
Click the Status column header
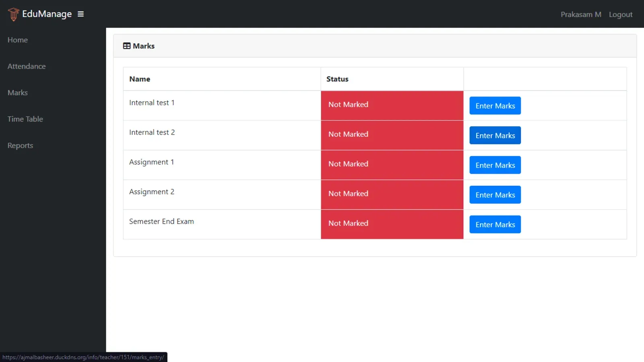(x=337, y=79)
